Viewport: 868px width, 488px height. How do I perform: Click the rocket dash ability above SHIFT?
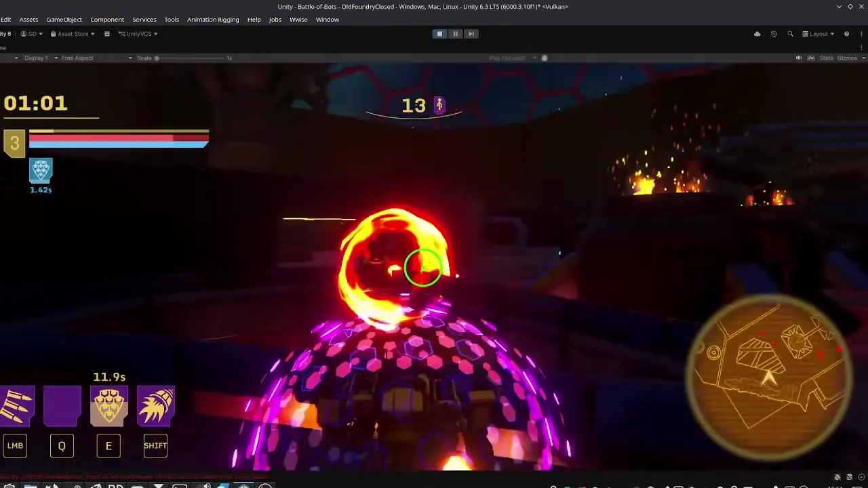[x=155, y=407]
